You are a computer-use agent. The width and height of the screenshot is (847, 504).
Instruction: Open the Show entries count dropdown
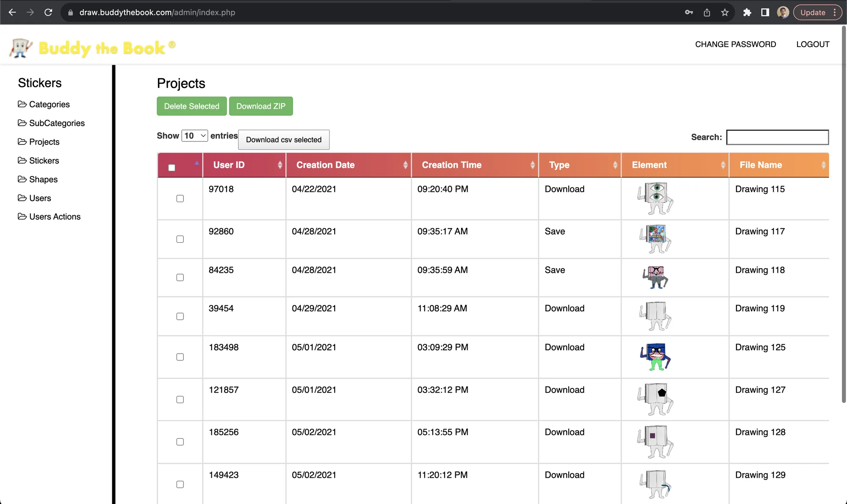tap(194, 136)
